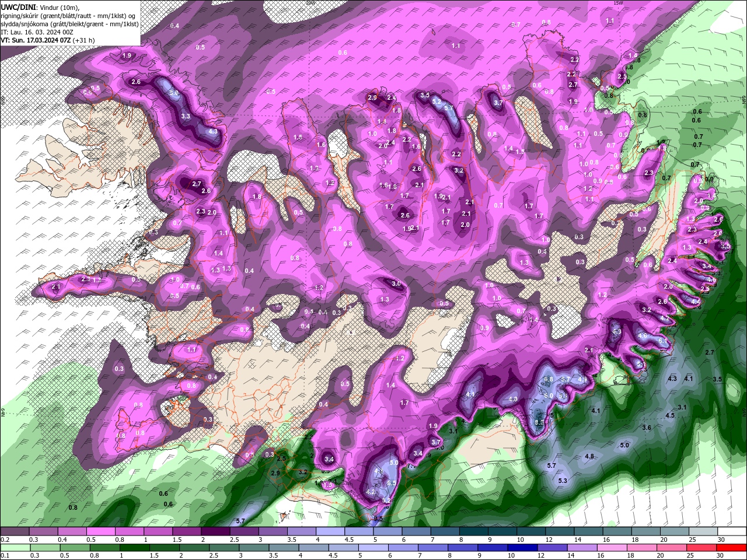Click the '(+31 h)' forecast offset text
This screenshot has width=747, height=560.
coord(84,40)
